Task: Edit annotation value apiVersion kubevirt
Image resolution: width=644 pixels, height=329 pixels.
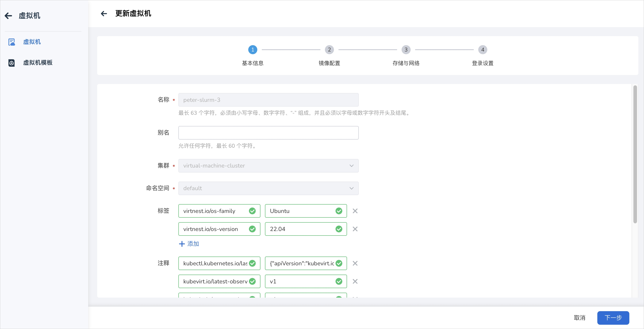Action: [306, 263]
